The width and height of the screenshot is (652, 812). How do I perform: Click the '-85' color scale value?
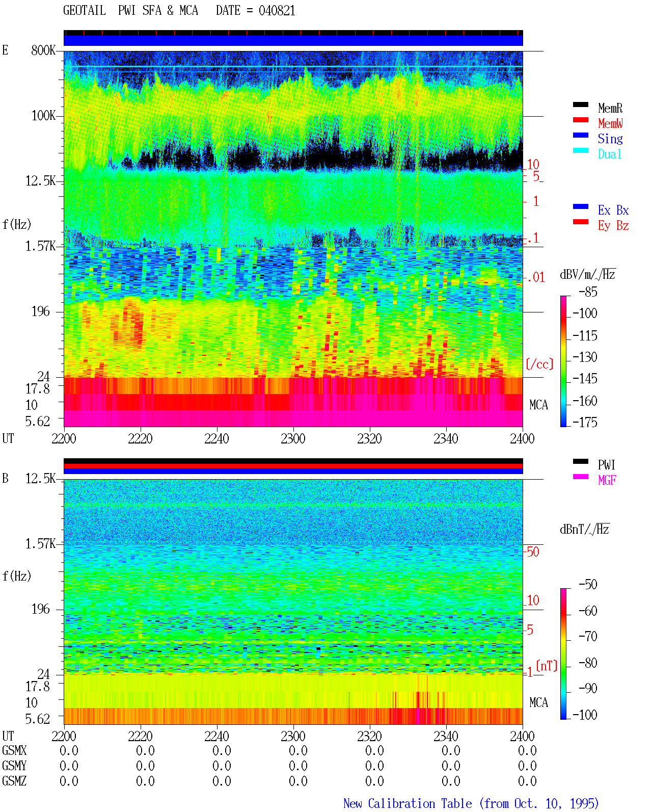[588, 292]
